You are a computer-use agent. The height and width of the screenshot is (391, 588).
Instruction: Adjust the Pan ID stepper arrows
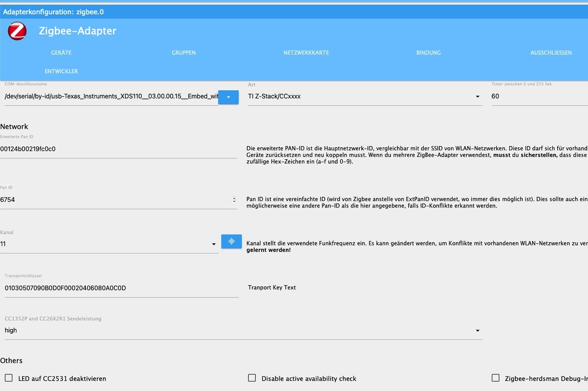[x=234, y=200]
